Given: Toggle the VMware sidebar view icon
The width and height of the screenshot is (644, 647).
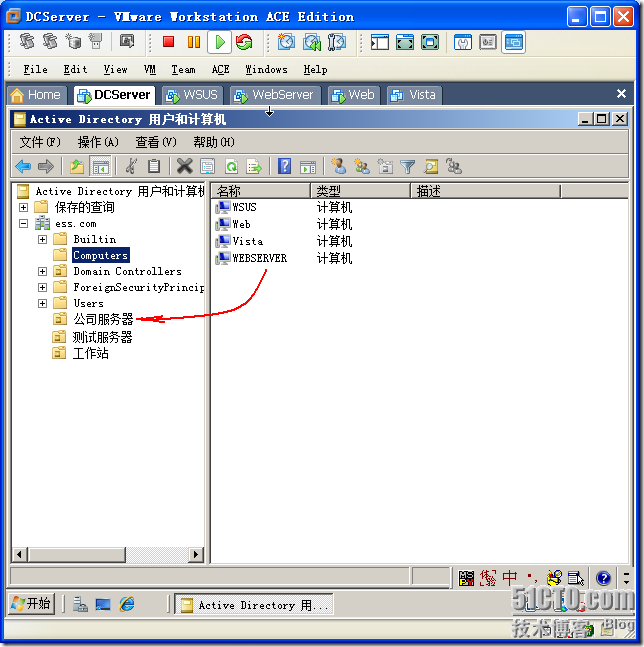Looking at the screenshot, I should click(x=380, y=42).
